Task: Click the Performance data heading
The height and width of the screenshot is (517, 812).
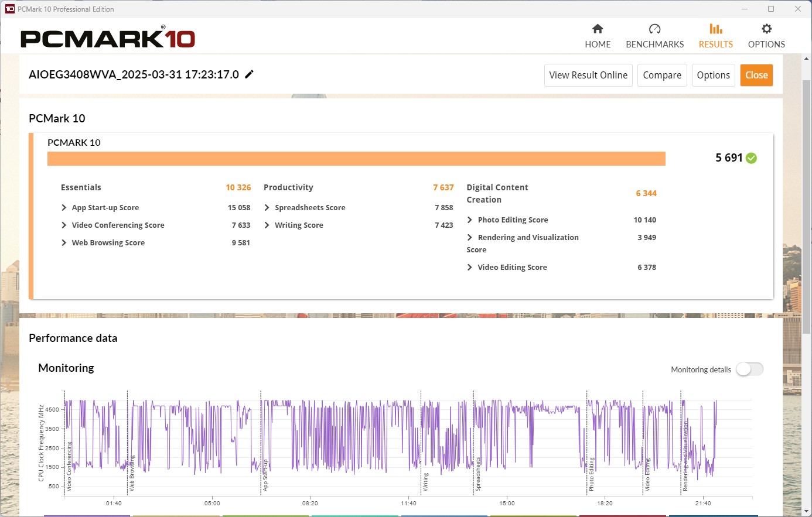Action: click(x=73, y=338)
